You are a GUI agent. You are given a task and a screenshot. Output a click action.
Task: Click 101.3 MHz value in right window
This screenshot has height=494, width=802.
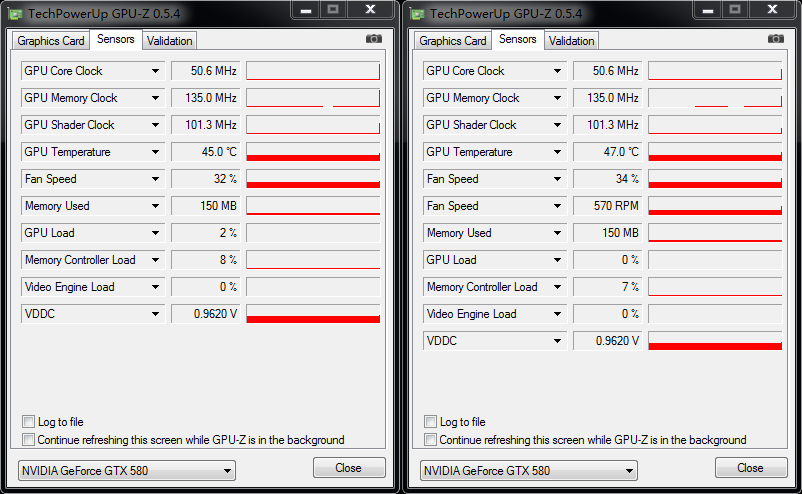(608, 125)
